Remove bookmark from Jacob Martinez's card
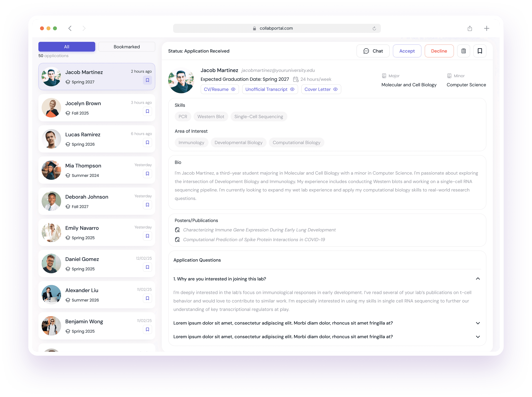The width and height of the screenshot is (532, 397). tap(147, 80)
